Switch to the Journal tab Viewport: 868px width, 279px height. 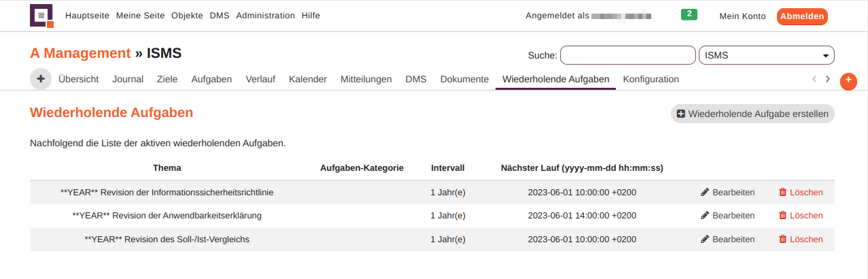[128, 79]
